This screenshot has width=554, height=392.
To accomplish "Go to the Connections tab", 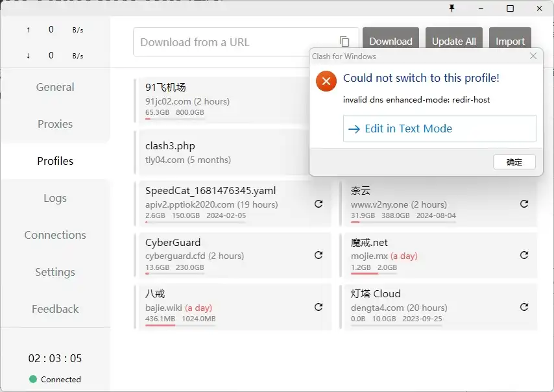I will (55, 235).
